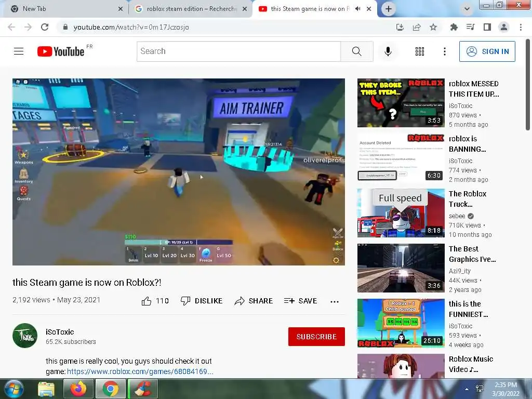Open CCleaner from the taskbar
The height and width of the screenshot is (399, 532).
143,389
